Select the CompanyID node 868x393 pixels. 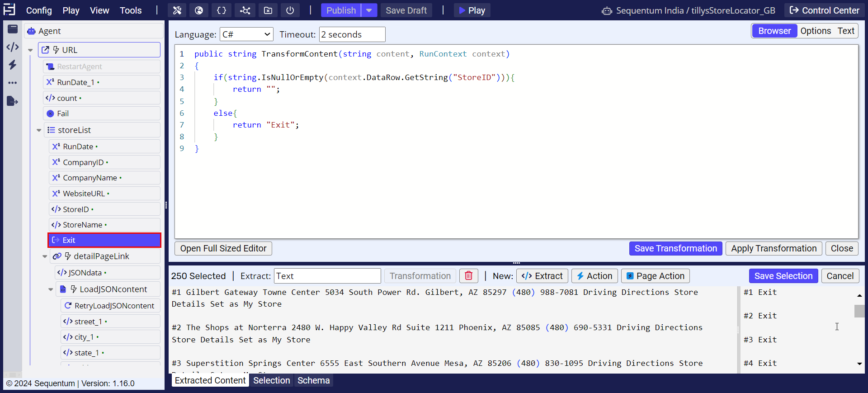[104, 162]
